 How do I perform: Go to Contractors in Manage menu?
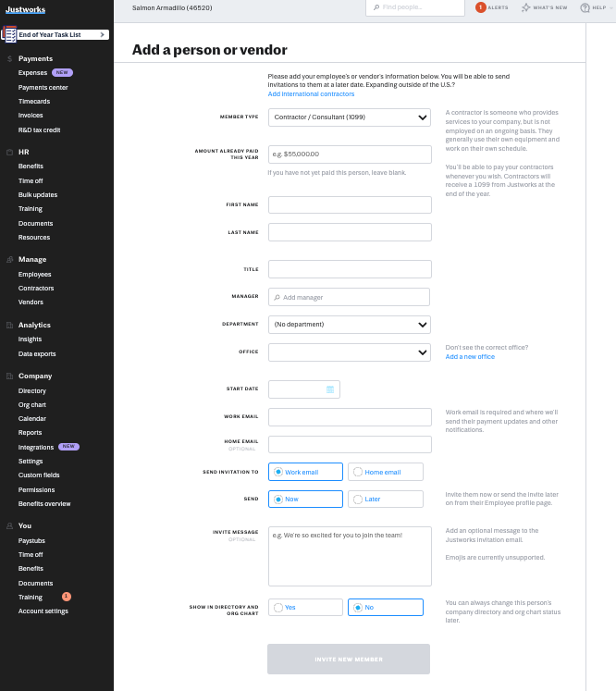click(x=36, y=289)
